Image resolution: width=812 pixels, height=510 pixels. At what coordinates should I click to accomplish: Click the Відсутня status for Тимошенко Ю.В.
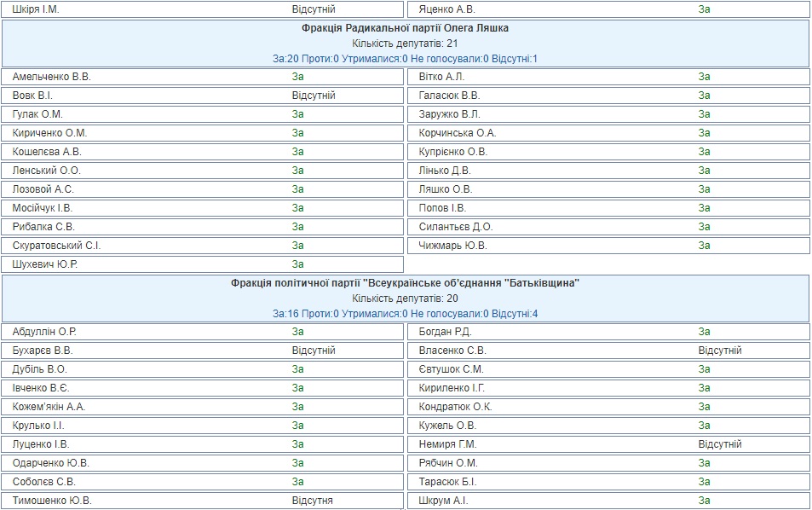[x=312, y=501]
